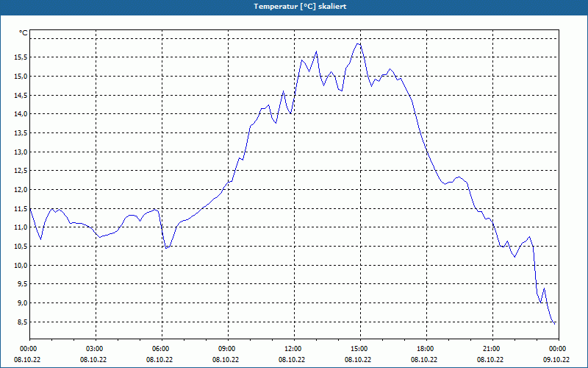Click the °C unit label on the axis
The width and height of the screenshot is (588, 368).
23,33
